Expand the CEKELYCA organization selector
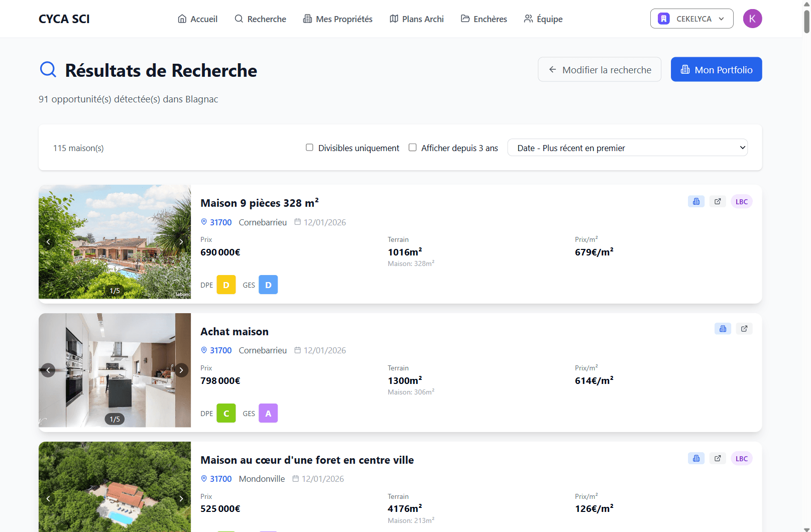 point(691,19)
